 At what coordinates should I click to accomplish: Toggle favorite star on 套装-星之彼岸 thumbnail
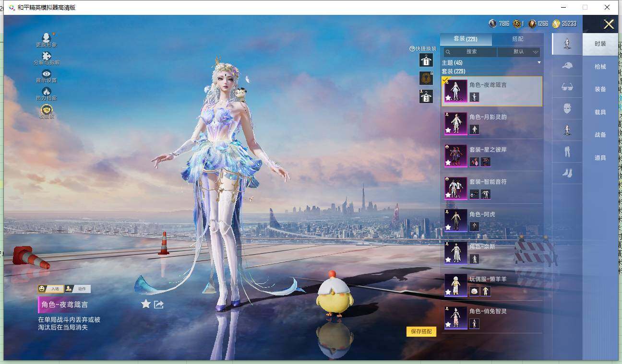point(448,163)
